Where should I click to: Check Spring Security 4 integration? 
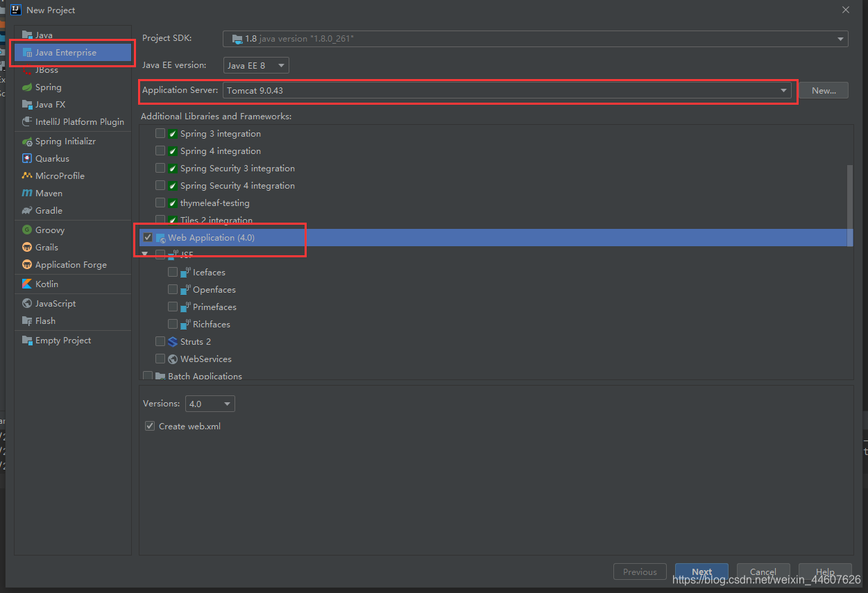[160, 185]
